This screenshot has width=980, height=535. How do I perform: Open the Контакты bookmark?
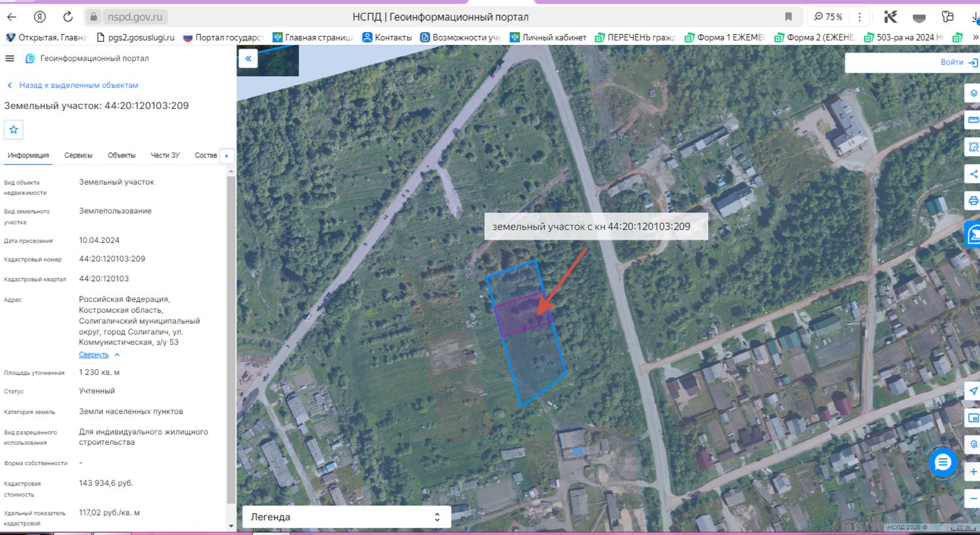click(387, 37)
